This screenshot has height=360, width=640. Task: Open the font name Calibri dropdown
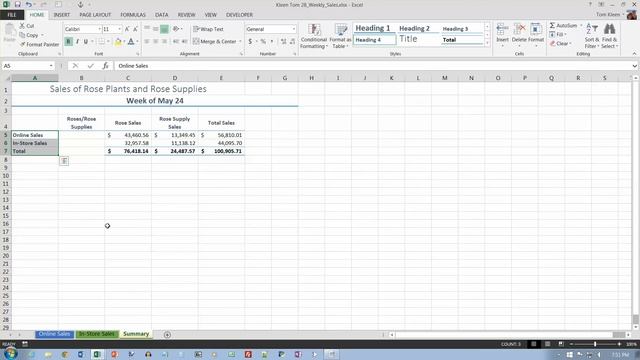pyautogui.click(x=99, y=29)
